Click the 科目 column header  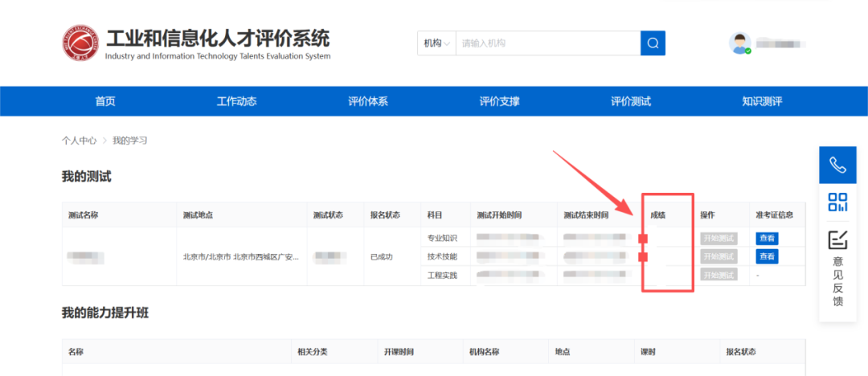pos(435,215)
